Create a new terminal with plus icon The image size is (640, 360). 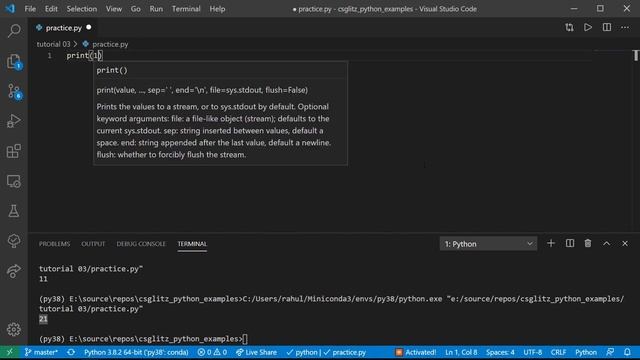551,243
